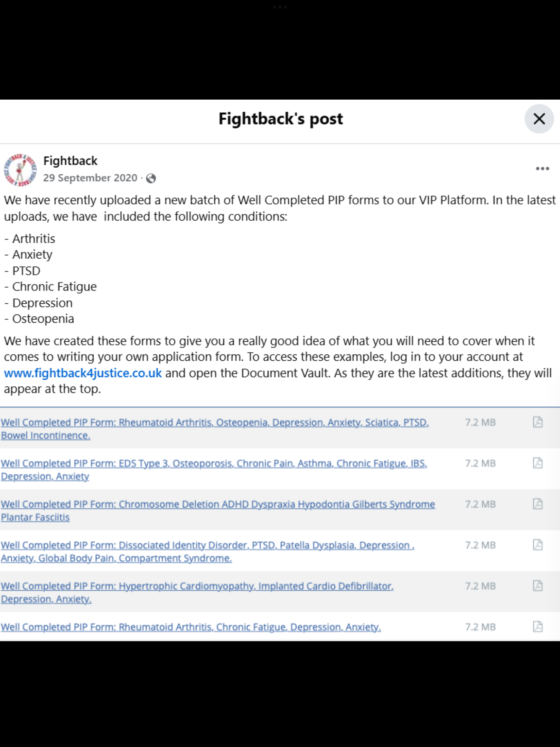Open Rheumatoid Arthritis, Osteopenia PIP form link
The width and height of the screenshot is (560, 747).
214,423
